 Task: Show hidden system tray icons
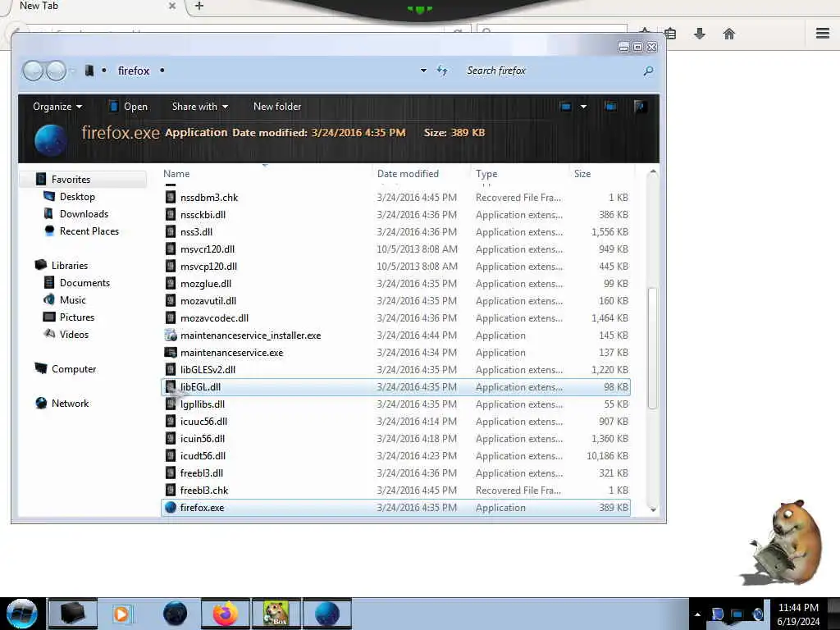(697, 614)
